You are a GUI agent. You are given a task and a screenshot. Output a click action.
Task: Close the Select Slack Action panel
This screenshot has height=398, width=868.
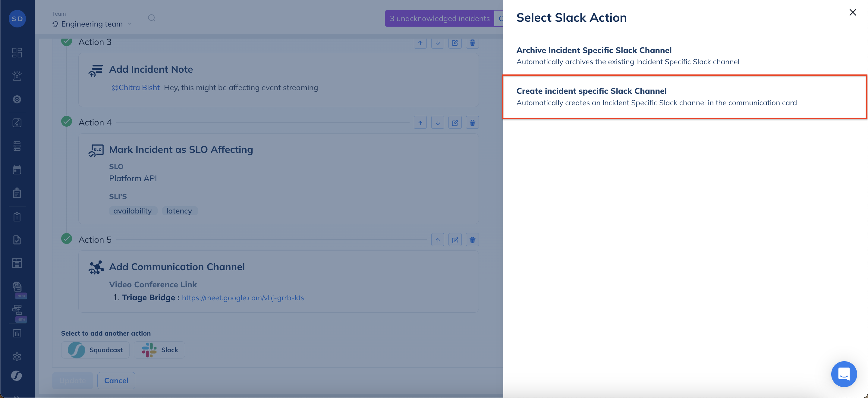tap(853, 12)
